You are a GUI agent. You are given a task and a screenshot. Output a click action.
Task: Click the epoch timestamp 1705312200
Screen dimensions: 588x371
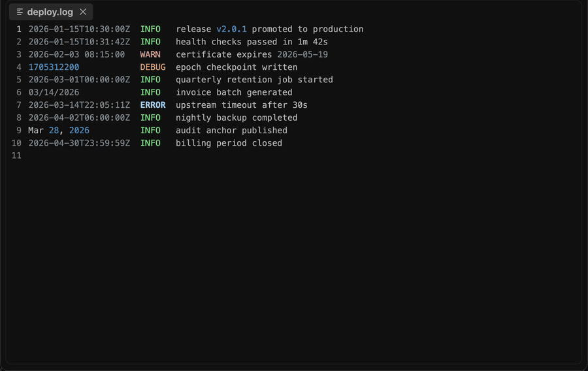pos(54,67)
